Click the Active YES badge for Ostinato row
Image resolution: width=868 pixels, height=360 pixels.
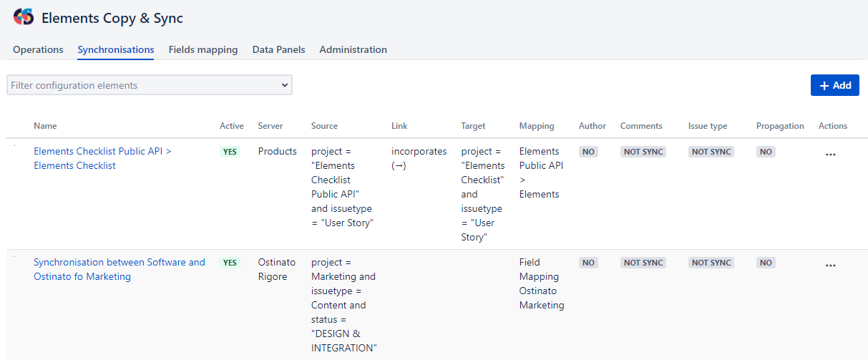pos(230,263)
